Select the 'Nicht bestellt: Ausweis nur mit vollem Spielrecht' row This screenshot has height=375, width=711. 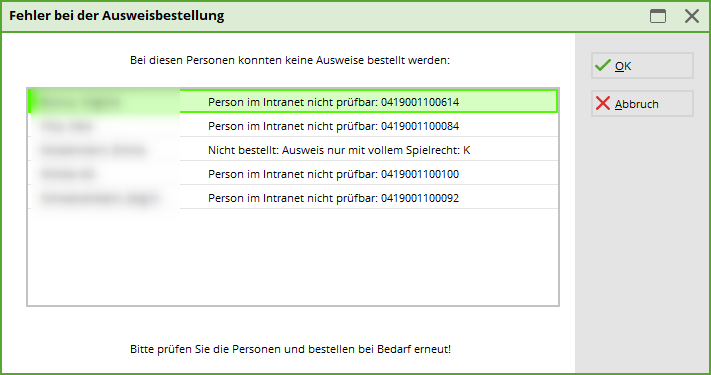[x=293, y=149]
